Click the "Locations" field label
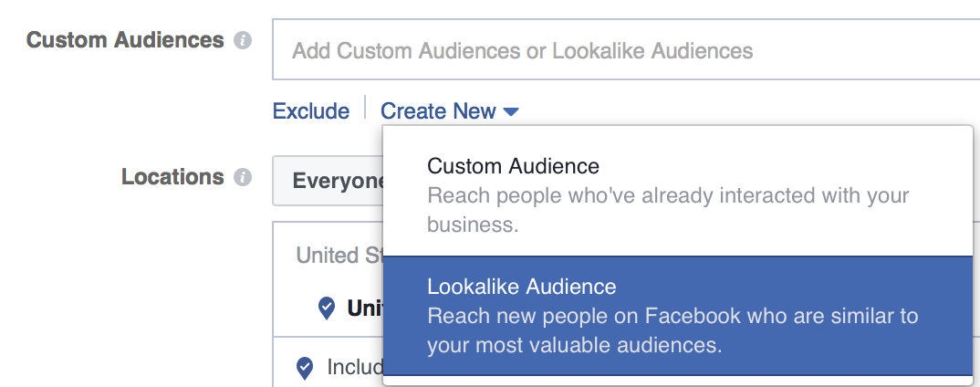 (x=172, y=177)
